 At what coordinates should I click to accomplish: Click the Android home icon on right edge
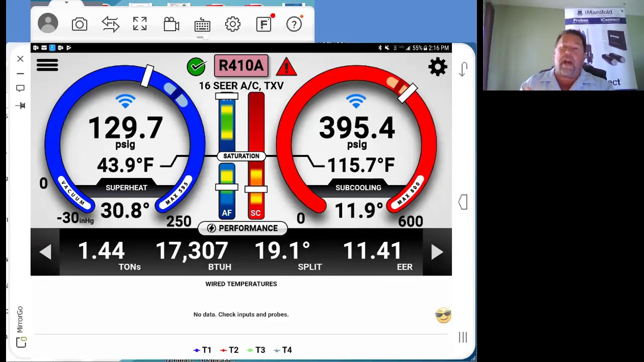tap(463, 203)
